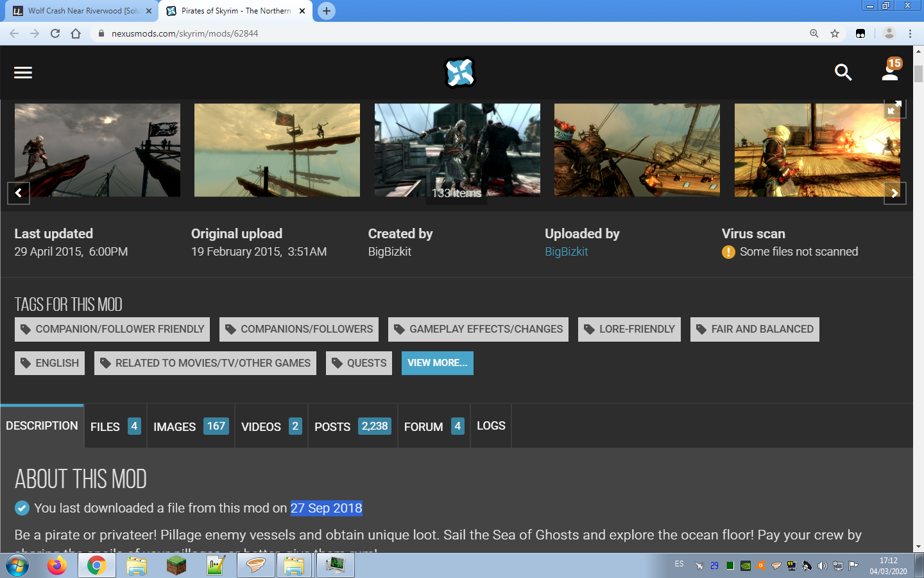Open the user profile with 15 notifications
This screenshot has width=924, height=578.
click(x=891, y=71)
